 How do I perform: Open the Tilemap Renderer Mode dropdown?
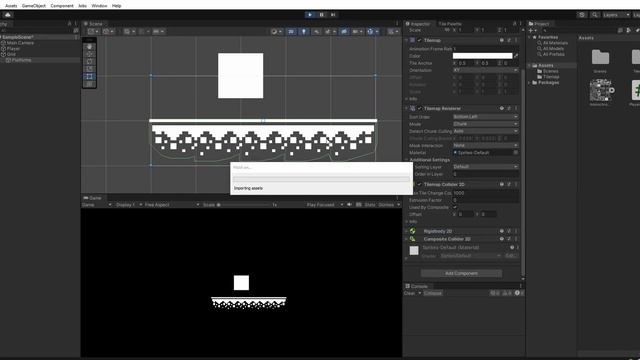tap(485, 124)
